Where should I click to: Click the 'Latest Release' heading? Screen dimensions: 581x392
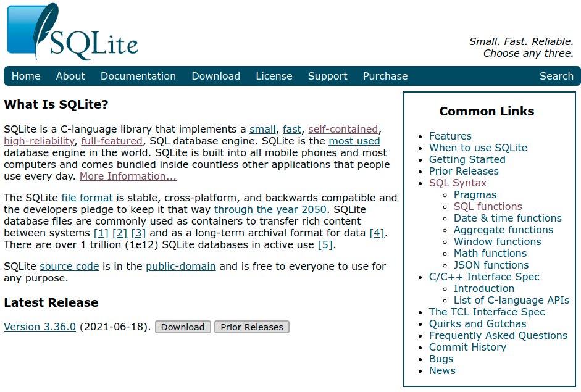51,302
